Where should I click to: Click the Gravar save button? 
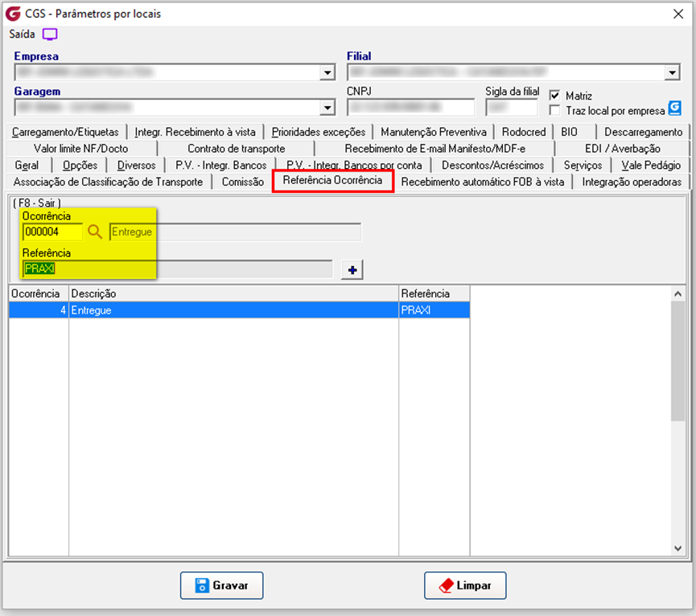[221, 585]
